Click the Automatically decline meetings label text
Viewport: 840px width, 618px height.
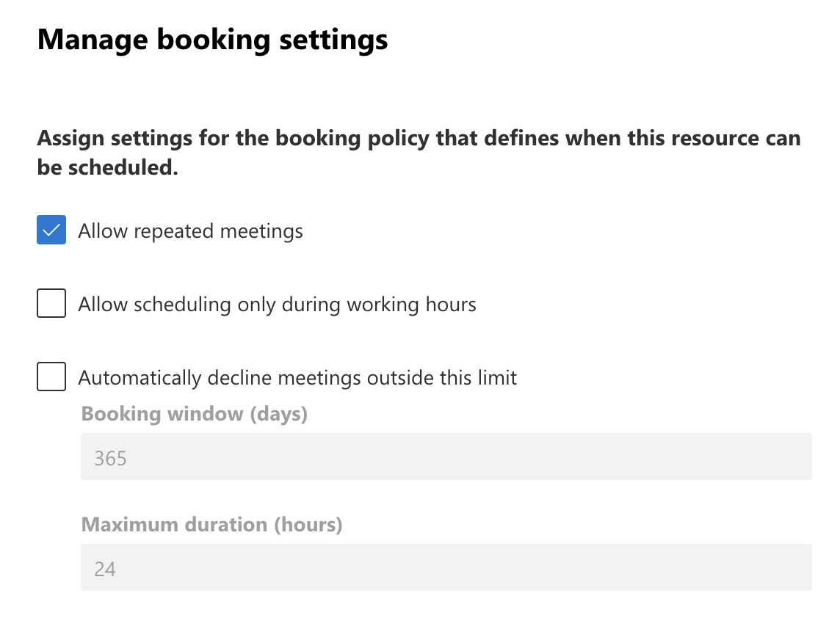(297, 378)
